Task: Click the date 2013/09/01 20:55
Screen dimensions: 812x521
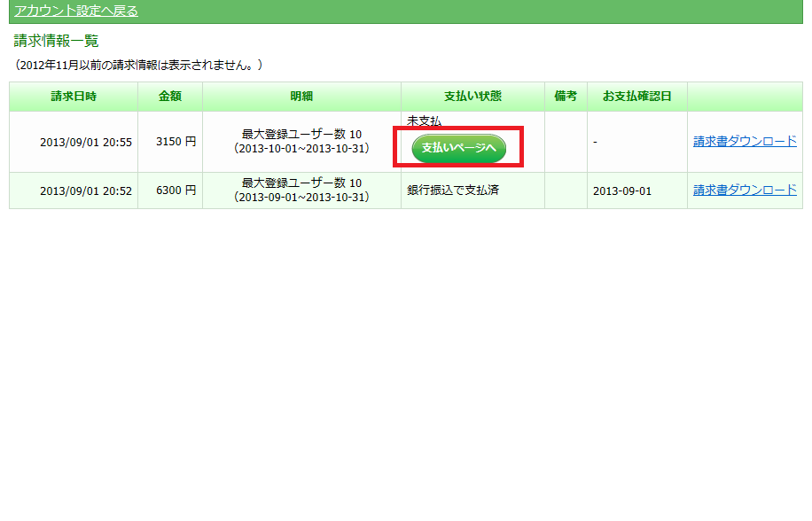Action: (86, 143)
